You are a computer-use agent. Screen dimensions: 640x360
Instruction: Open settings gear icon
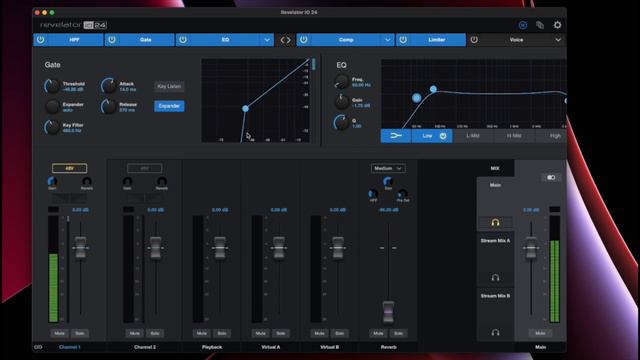[557, 25]
